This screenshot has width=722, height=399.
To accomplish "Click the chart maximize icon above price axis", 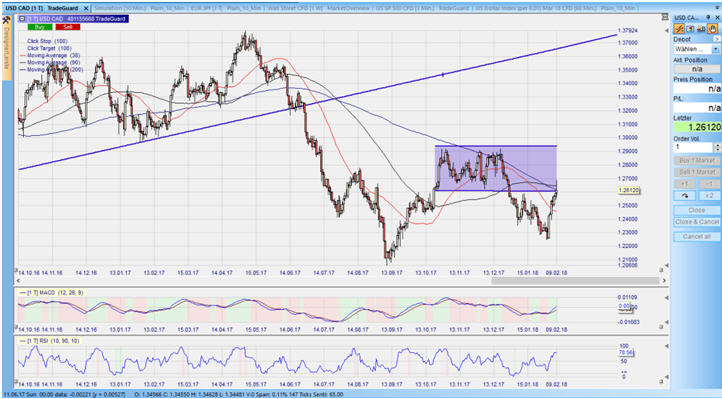I will [664, 17].
